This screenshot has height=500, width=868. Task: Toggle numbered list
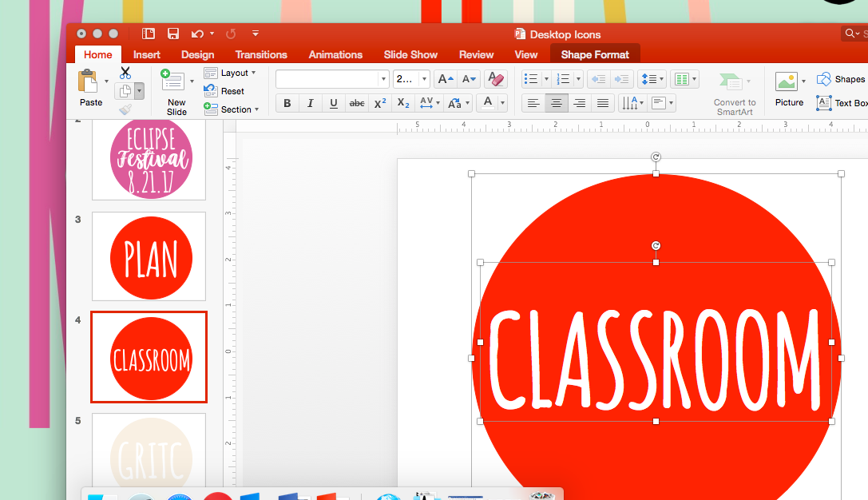click(562, 79)
